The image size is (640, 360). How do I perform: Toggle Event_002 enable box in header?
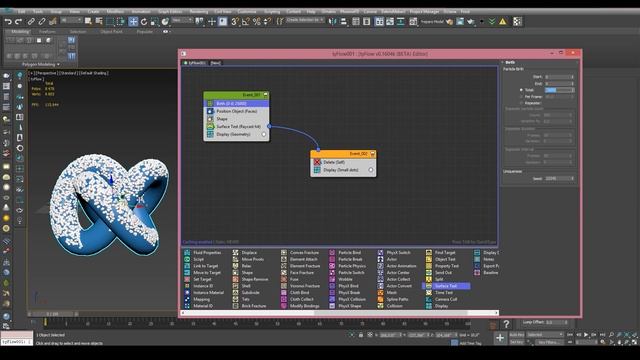pyautogui.click(x=372, y=154)
